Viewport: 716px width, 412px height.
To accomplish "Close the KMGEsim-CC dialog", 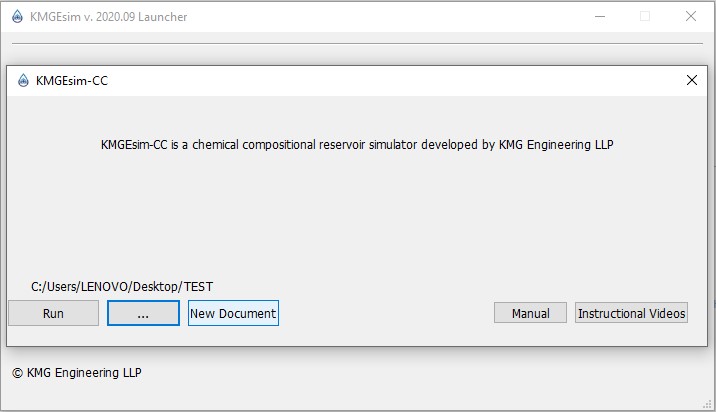I will click(x=691, y=81).
